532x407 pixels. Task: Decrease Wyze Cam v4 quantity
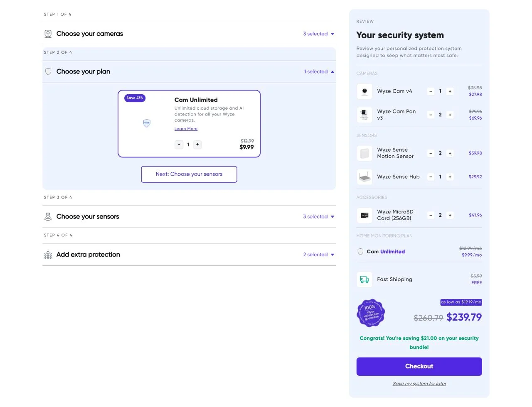coord(431,91)
